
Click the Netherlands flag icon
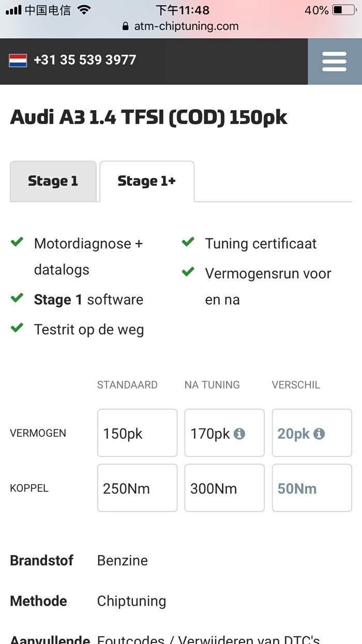click(18, 61)
